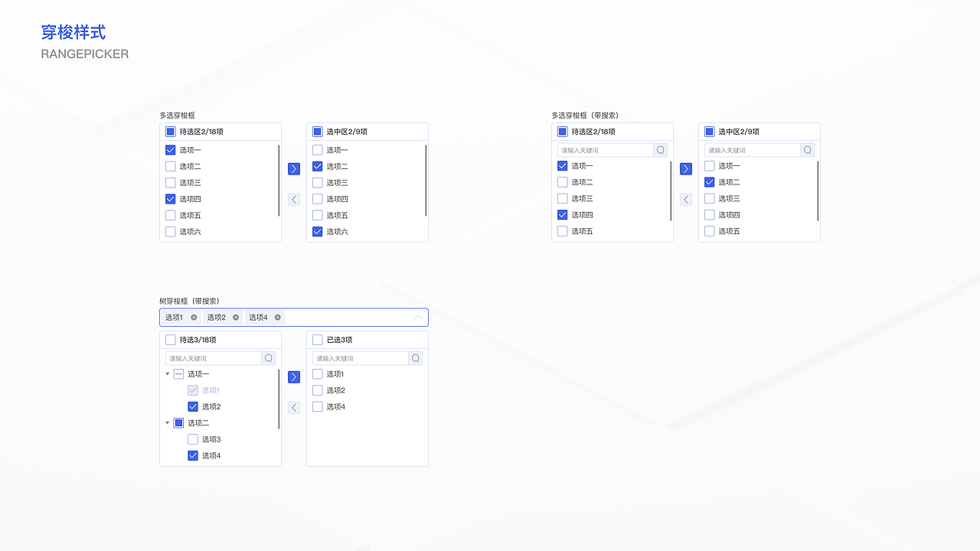Image resolution: width=980 pixels, height=551 pixels.
Task: Uncheck 选项4 under tree node 选项二
Action: 193,456
